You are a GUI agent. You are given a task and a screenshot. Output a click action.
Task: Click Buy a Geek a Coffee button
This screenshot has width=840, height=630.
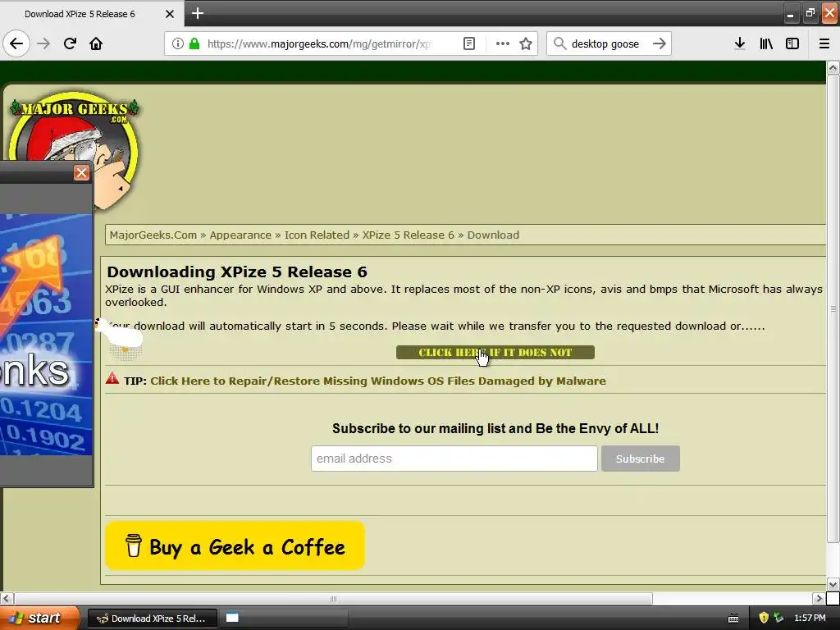[235, 546]
